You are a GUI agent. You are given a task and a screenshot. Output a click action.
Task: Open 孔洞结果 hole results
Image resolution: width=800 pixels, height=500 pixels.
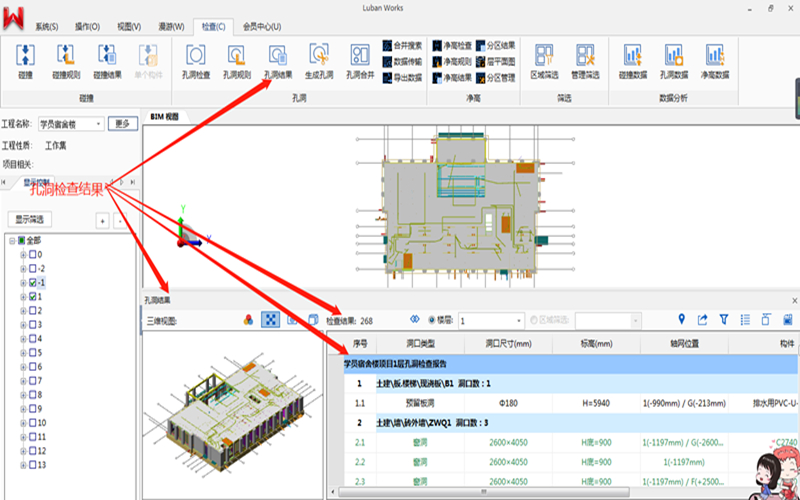[278, 61]
